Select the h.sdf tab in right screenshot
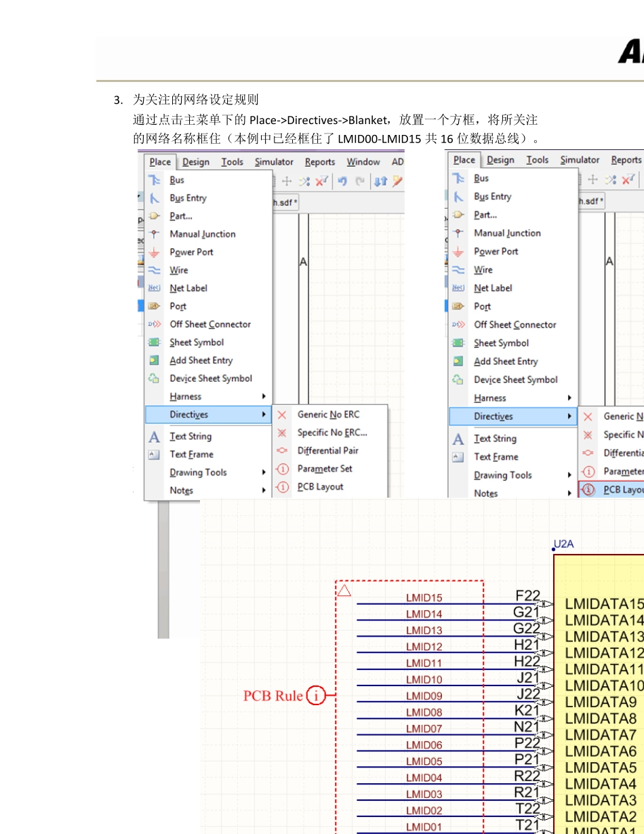The image size is (644, 834). [590, 201]
